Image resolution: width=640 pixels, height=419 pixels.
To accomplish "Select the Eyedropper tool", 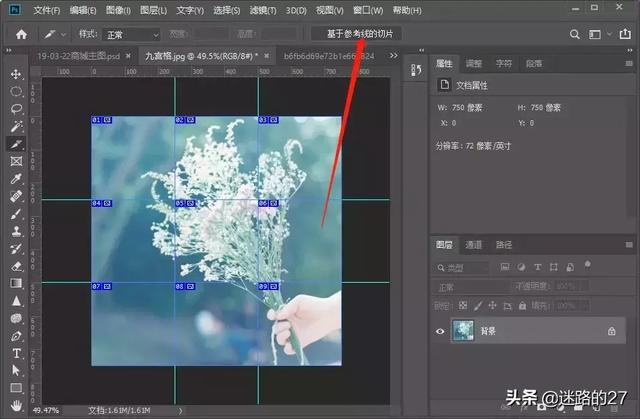I will pos(17,178).
